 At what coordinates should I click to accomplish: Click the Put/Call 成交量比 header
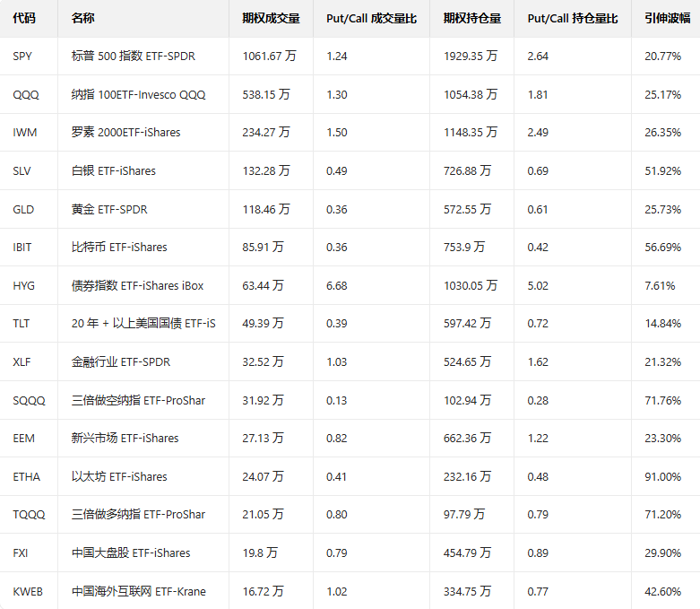tap(371, 18)
